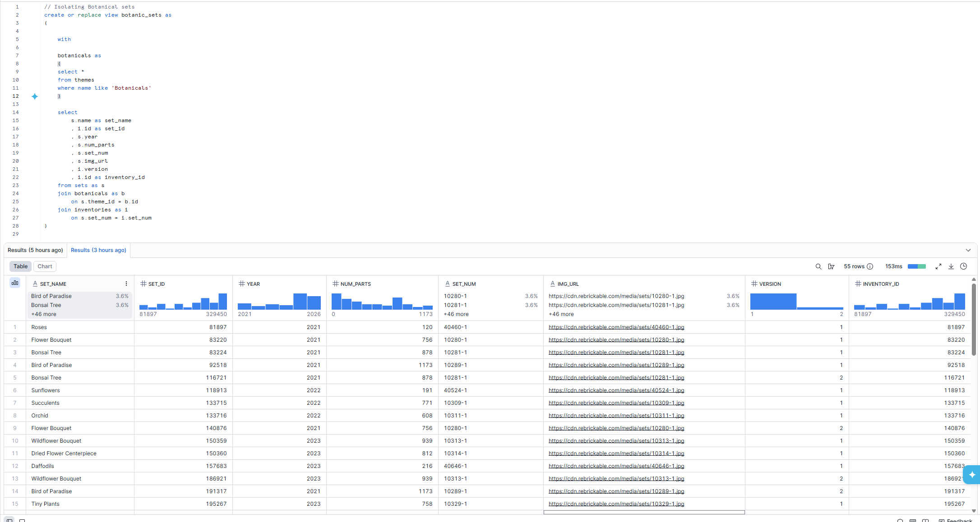
Task: Open the results search magnifier
Action: click(818, 266)
